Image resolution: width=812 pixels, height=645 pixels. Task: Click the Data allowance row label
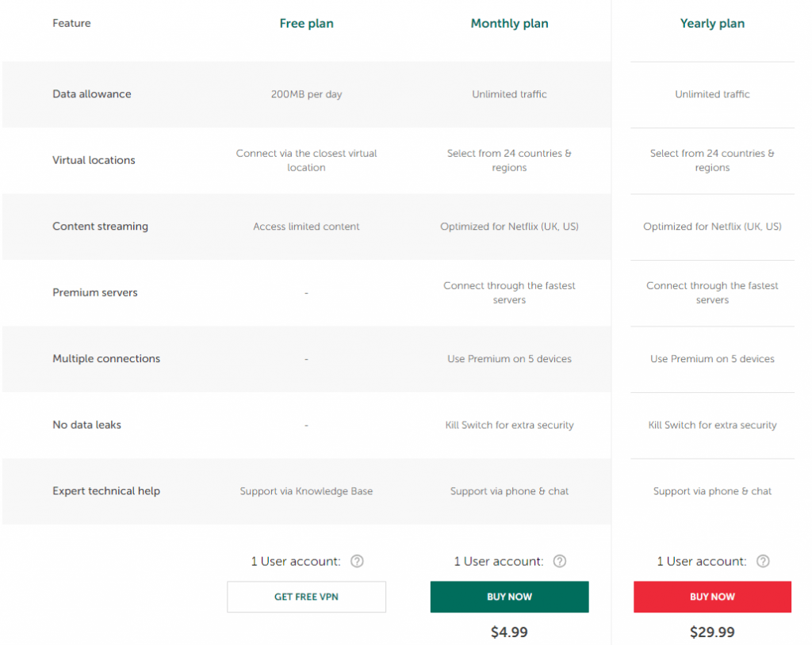point(92,94)
